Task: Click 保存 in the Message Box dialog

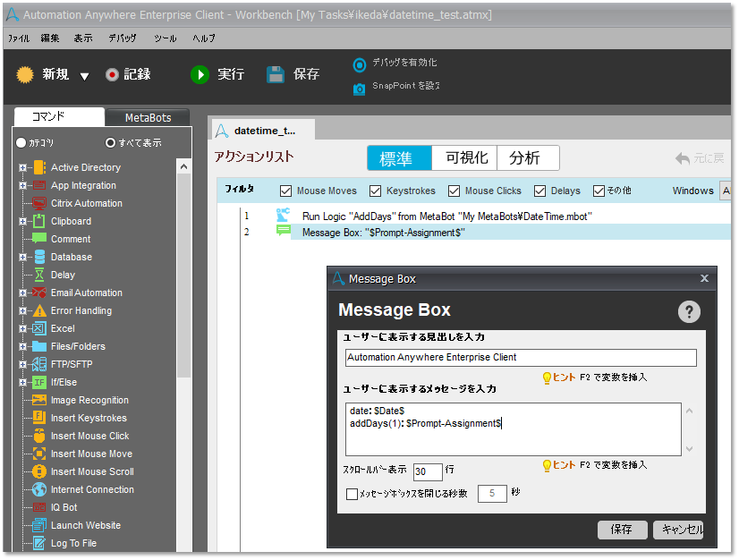Action: pyautogui.click(x=622, y=530)
